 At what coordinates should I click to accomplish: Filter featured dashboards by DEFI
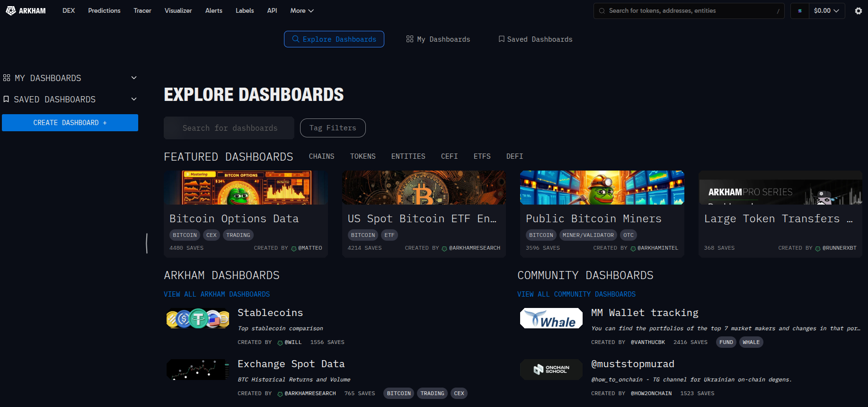[x=515, y=156]
